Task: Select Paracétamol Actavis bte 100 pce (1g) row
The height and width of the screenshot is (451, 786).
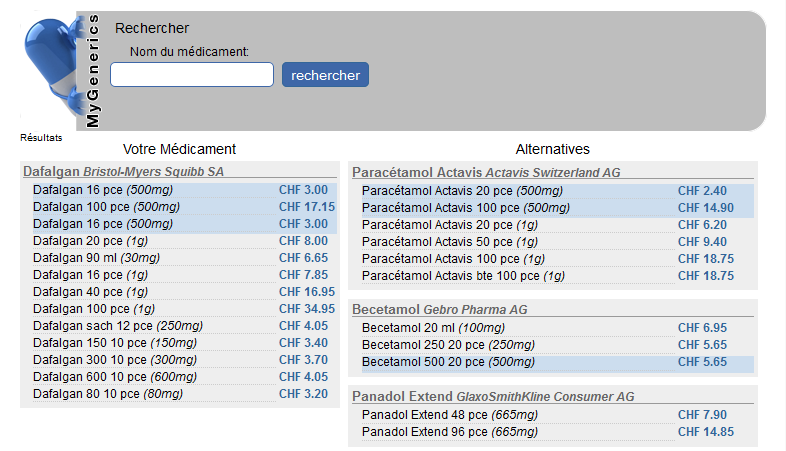Action: [557, 276]
